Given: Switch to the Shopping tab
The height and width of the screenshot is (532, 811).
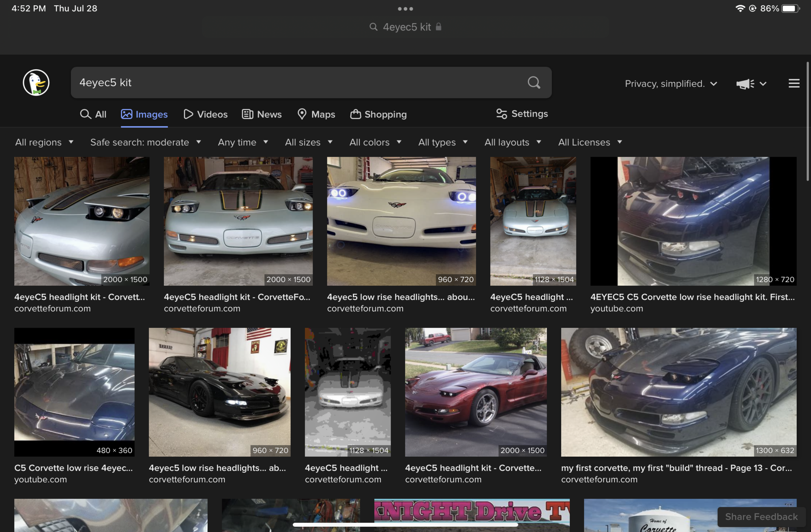Looking at the screenshot, I should click(378, 114).
